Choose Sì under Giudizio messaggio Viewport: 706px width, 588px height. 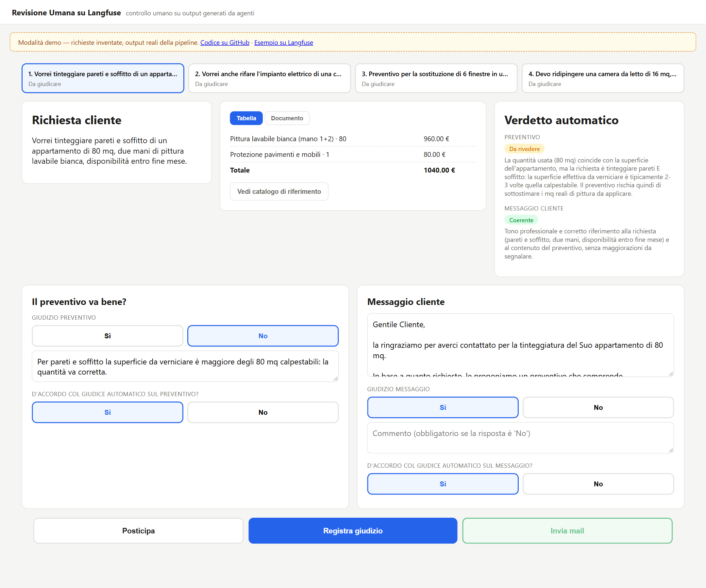pyautogui.click(x=443, y=407)
